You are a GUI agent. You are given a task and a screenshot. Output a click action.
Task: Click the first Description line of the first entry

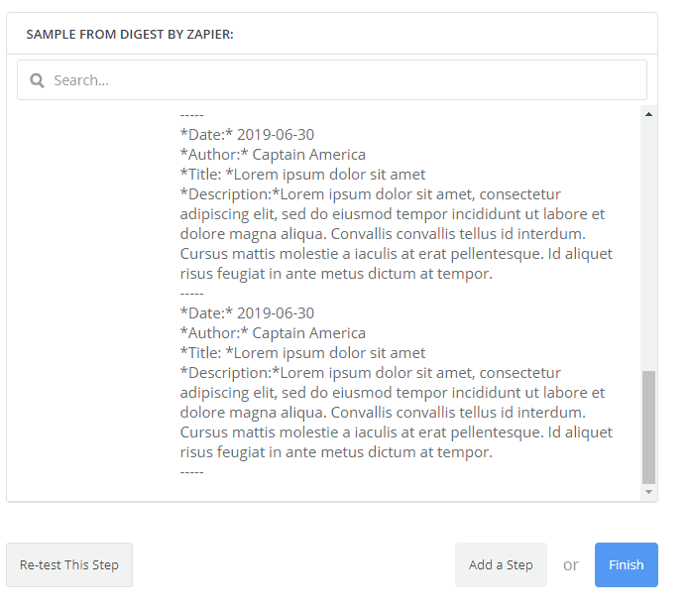[x=370, y=194]
